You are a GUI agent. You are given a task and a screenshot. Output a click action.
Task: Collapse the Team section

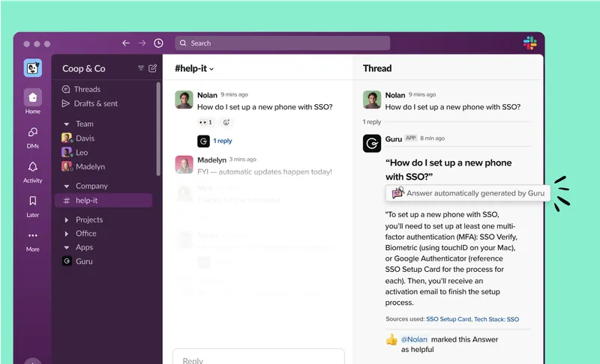(x=67, y=124)
